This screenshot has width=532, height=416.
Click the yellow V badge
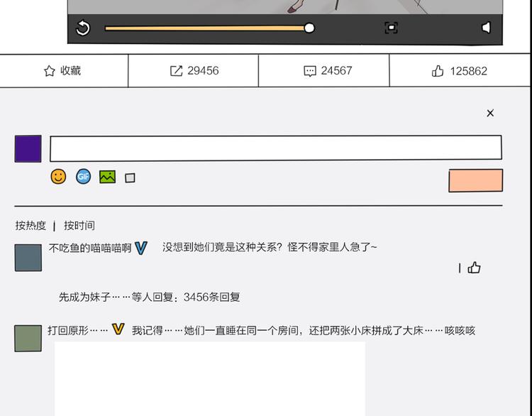click(x=118, y=329)
